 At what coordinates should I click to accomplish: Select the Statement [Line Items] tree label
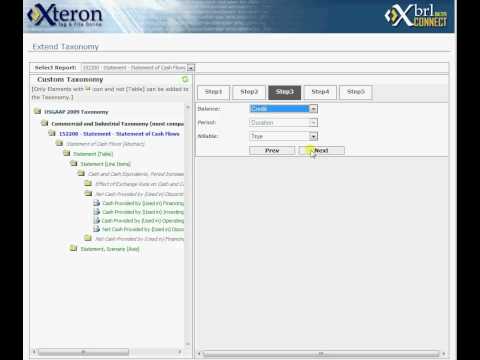pyautogui.click(x=105, y=164)
